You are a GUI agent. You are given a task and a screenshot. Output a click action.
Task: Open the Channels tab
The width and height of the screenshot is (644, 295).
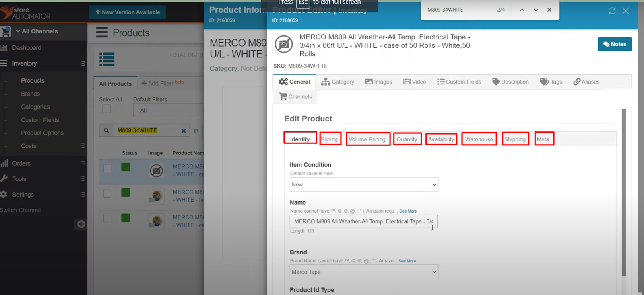[x=295, y=97]
